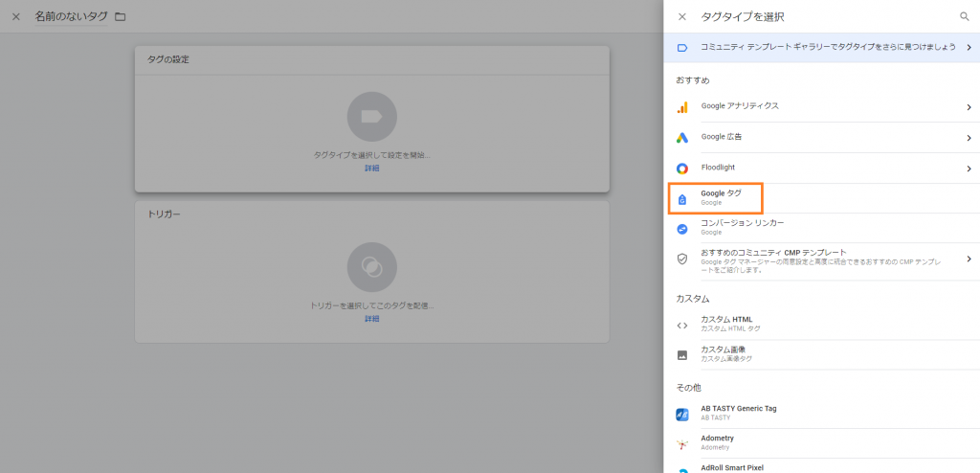
Task: Open Community Template Gallery banner
Action: click(x=821, y=48)
